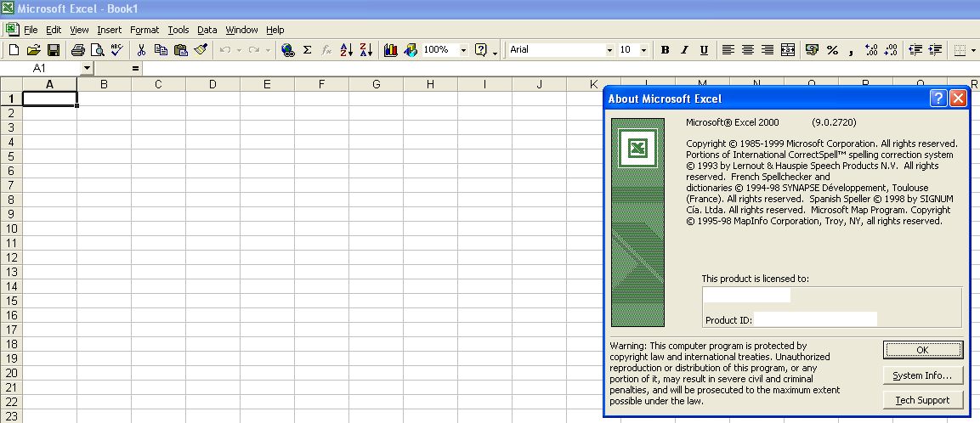This screenshot has width=980, height=423.
Task: Open the Edit menu
Action: point(54,30)
